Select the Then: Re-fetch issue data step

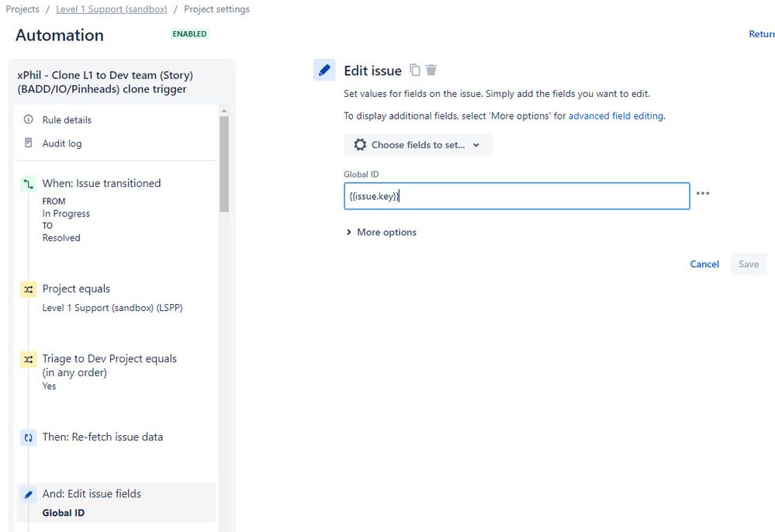(102, 437)
